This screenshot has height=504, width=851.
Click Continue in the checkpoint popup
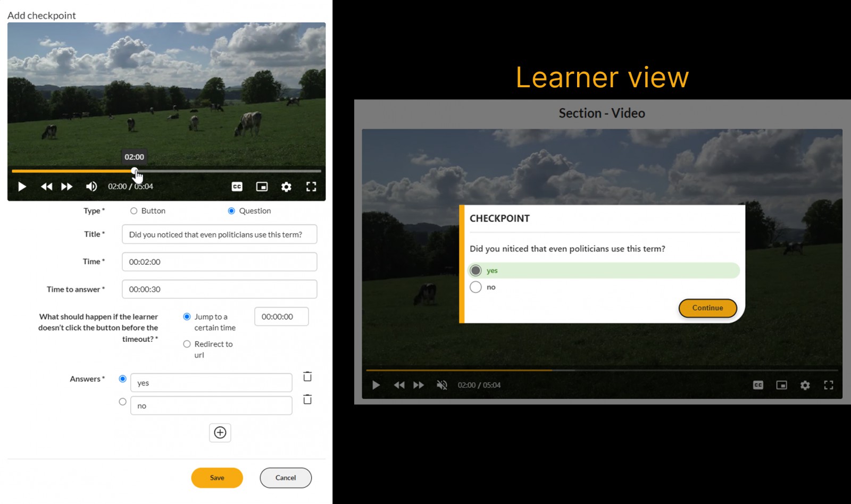(707, 308)
